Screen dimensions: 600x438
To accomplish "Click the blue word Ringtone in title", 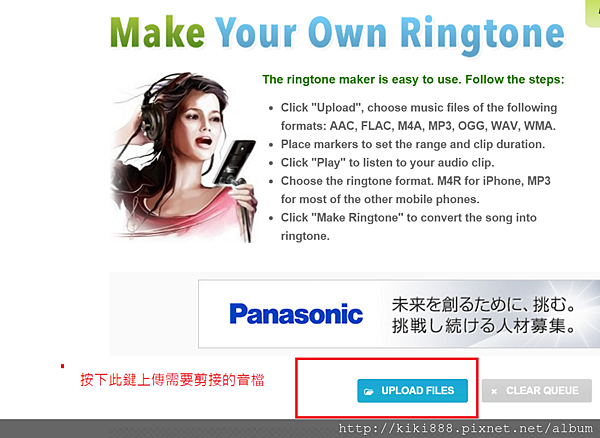I will 483,35.
